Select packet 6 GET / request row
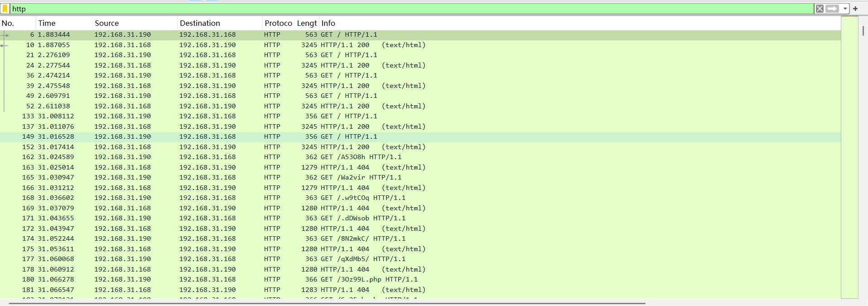 pos(349,35)
